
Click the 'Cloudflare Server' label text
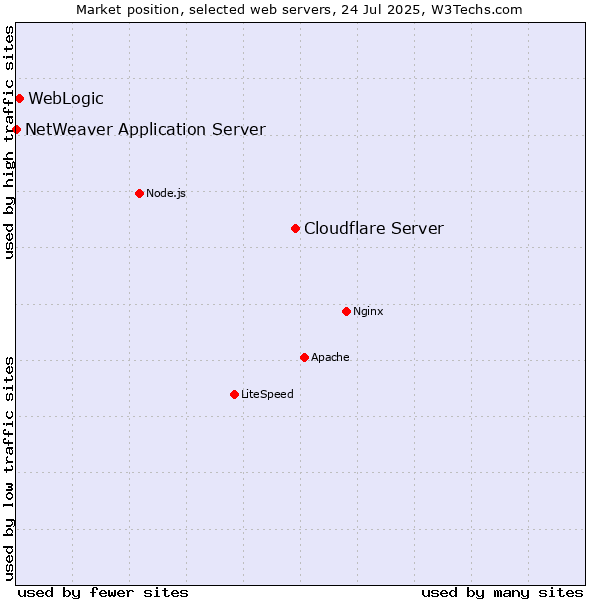[x=374, y=228]
